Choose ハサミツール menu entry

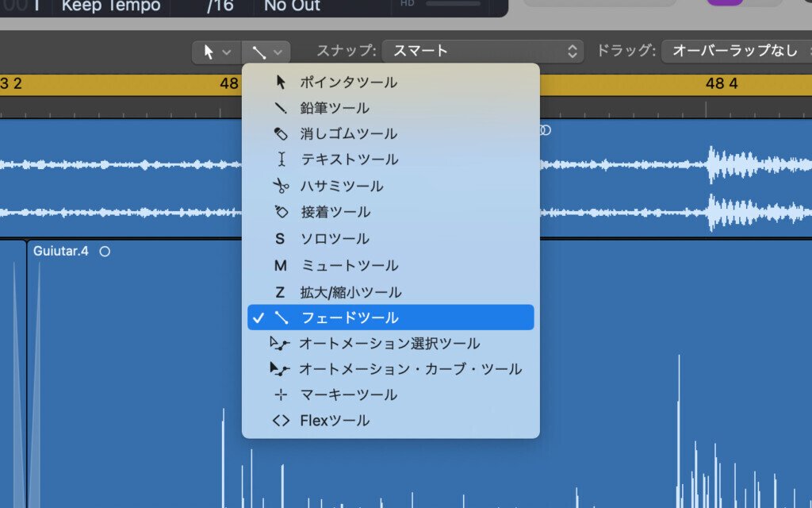pos(390,186)
